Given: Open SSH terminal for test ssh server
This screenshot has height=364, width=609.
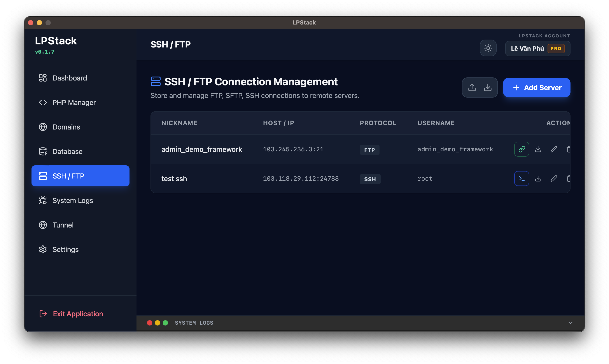Looking at the screenshot, I should (521, 178).
